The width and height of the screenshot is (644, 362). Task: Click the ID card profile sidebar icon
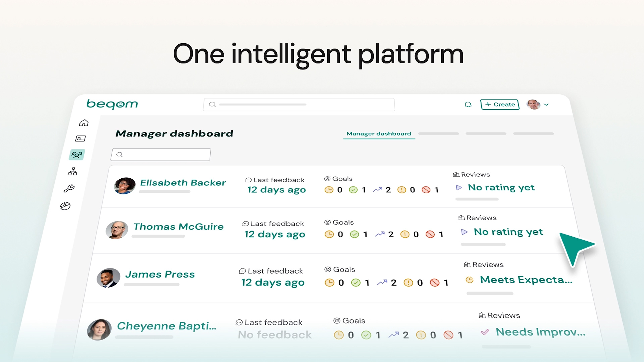[80, 138]
